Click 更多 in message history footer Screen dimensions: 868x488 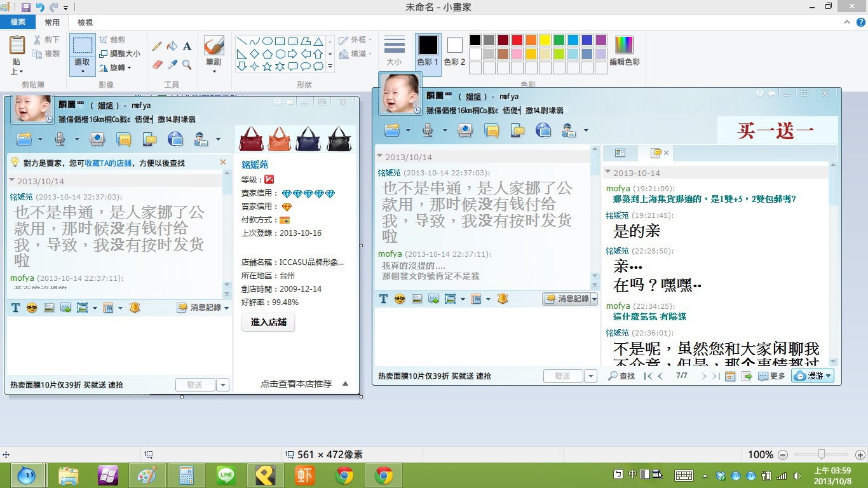[771, 376]
